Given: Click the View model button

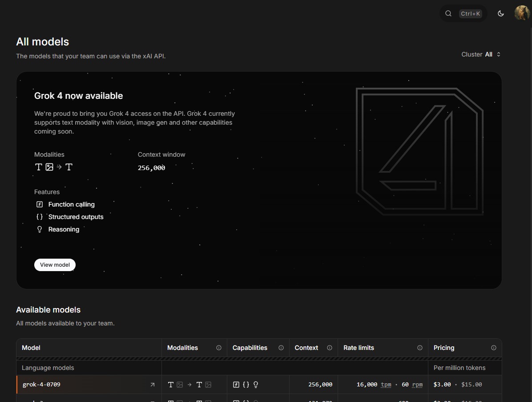Looking at the screenshot, I should [55, 265].
